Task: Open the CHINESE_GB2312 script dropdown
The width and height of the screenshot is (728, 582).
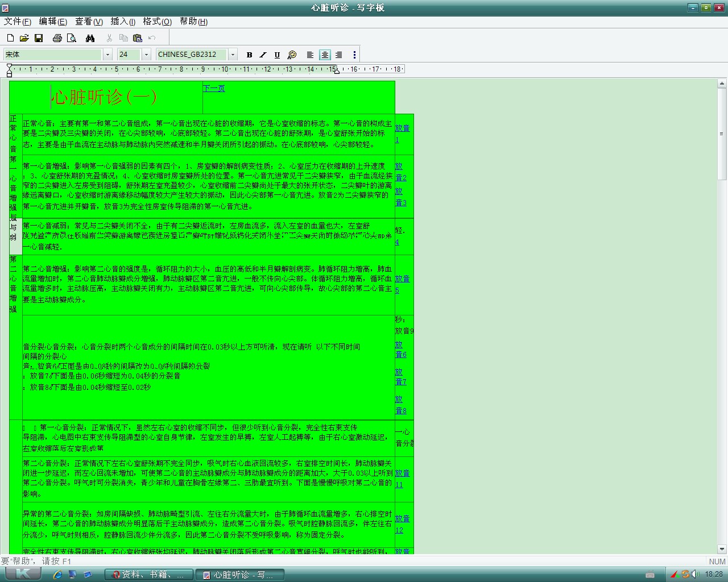Action: 233,55
